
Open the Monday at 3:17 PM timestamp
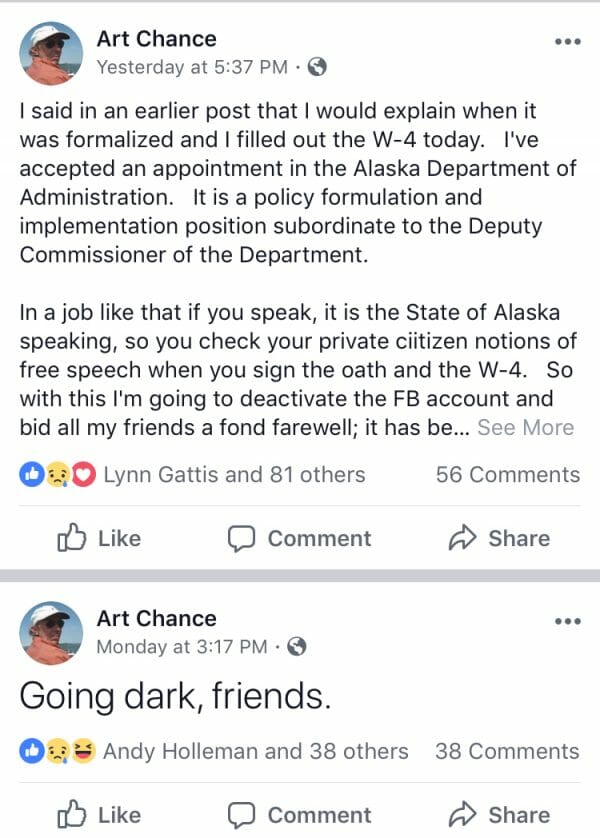click(181, 647)
